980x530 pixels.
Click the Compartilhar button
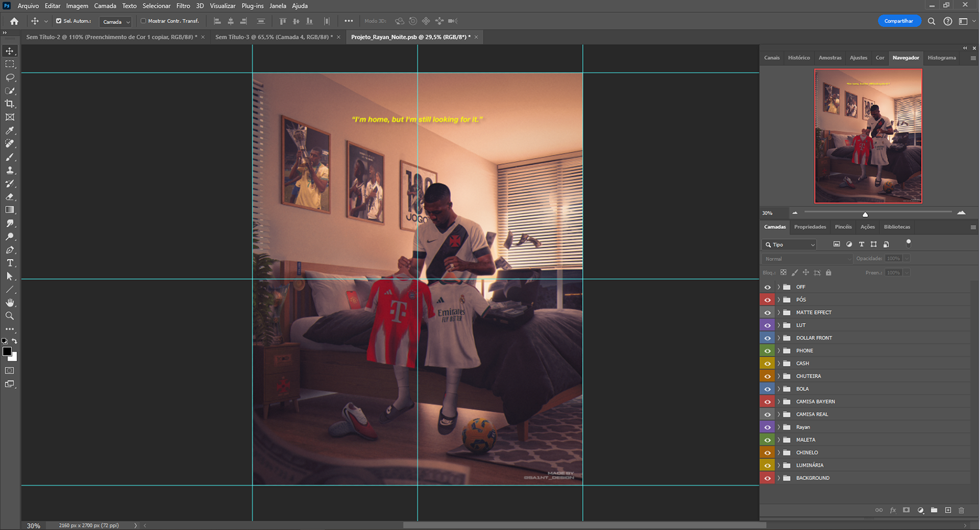[x=899, y=21]
